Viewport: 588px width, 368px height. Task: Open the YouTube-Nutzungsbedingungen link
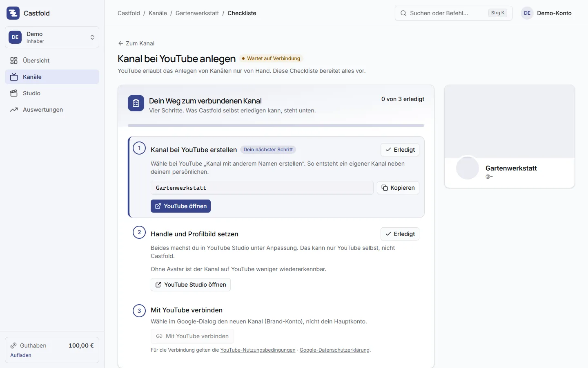[258, 350]
